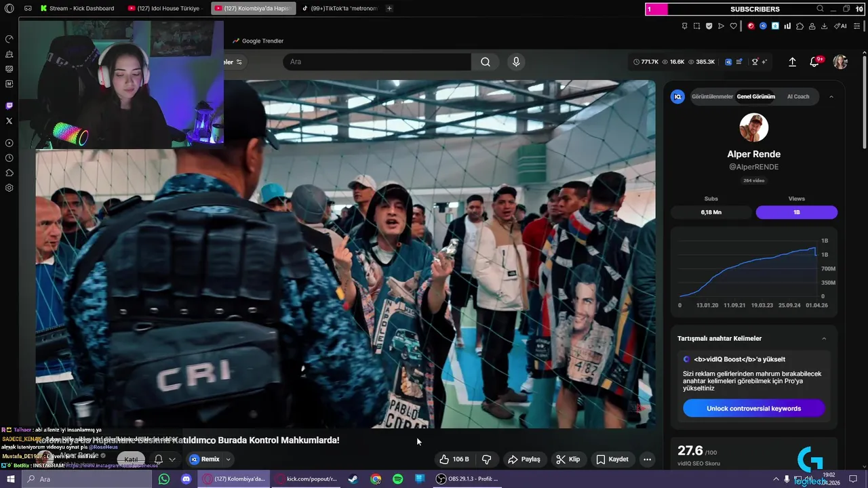Click the Google Trendler bookmark
This screenshot has width=868, height=488.
(258, 41)
